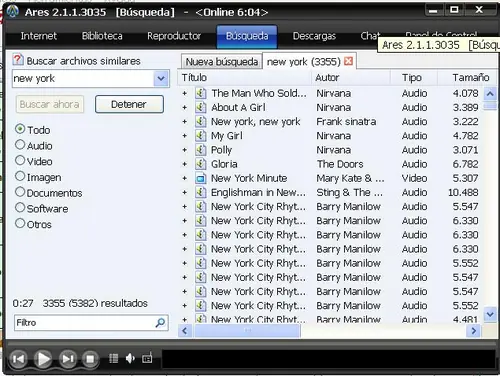The height and width of the screenshot is (376, 500).
Task: Expand the Englishman in New... row
Action: click(185, 192)
